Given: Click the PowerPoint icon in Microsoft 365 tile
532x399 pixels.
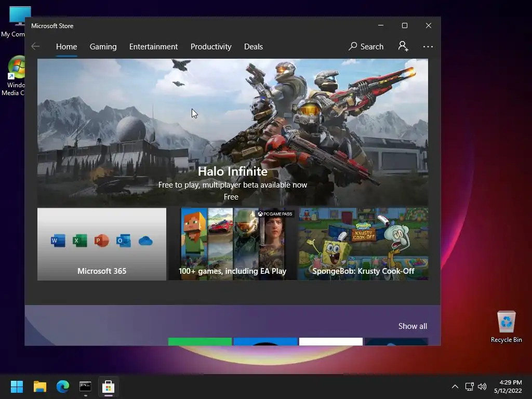Looking at the screenshot, I should coord(101,241).
